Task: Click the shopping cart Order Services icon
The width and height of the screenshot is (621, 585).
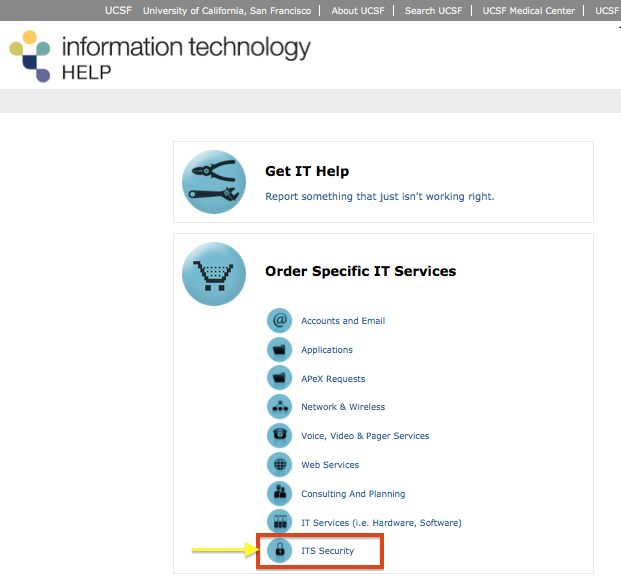Action: click(214, 274)
